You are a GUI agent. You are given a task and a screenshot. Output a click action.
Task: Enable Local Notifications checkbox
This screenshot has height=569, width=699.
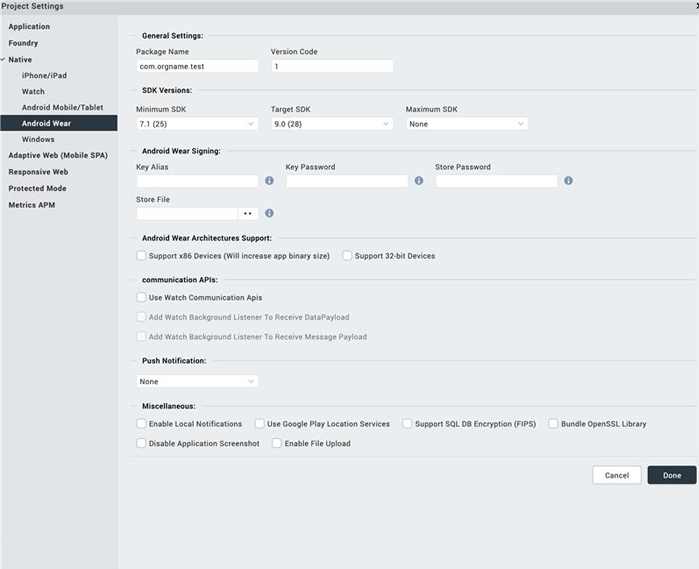coord(141,424)
